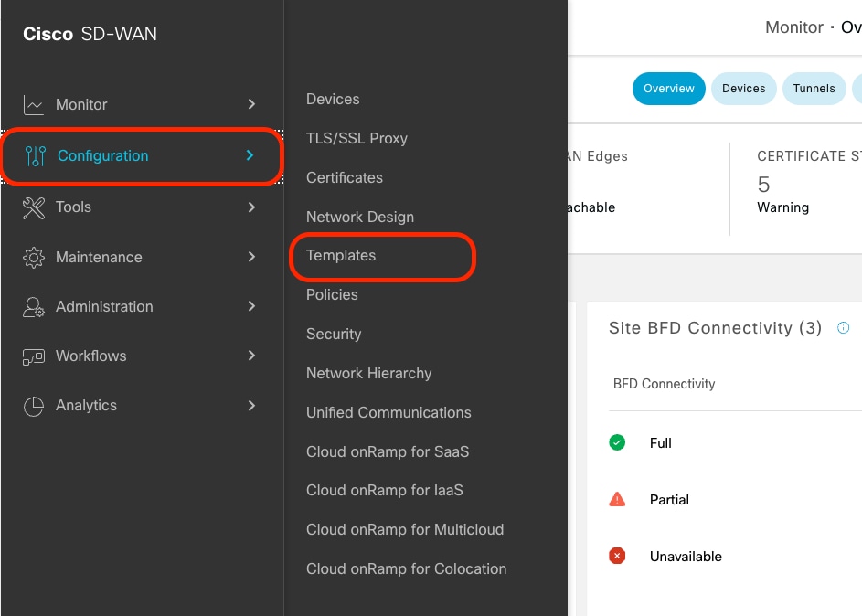Click the Partial warning triangle icon

[617, 499]
